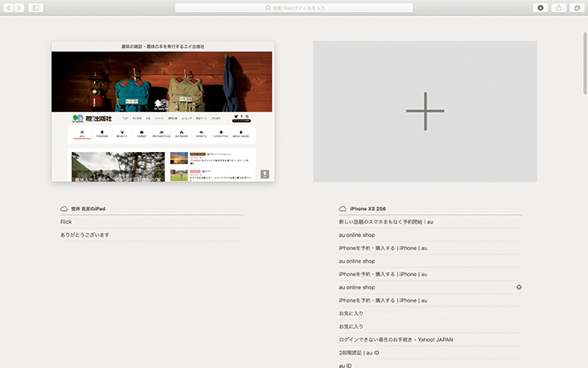The height and width of the screenshot is (368, 588).
Task: Click the address and search field
Action: (294, 8)
